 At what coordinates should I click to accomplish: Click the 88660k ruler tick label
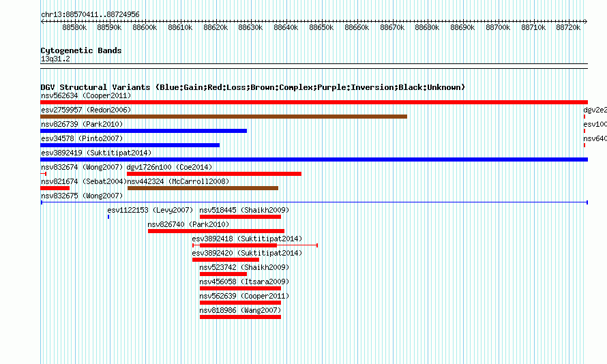click(x=357, y=28)
